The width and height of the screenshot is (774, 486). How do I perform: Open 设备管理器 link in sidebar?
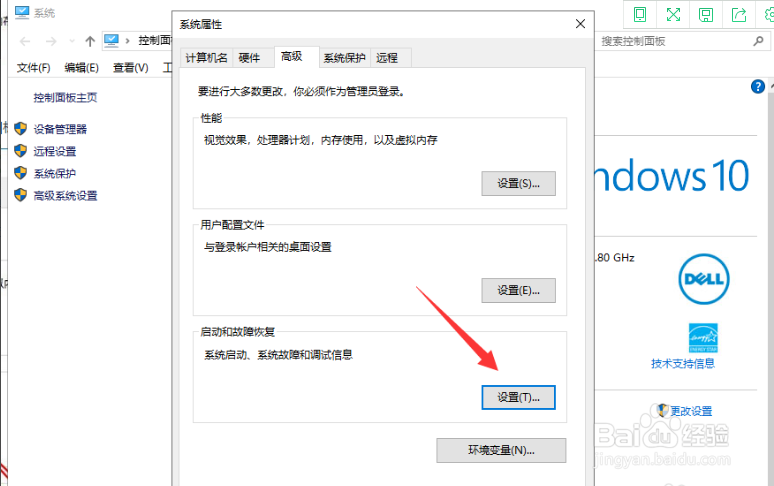pos(60,129)
